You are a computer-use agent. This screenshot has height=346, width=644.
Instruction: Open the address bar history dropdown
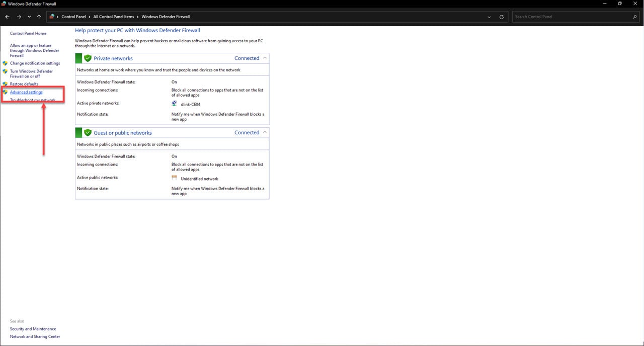490,17
